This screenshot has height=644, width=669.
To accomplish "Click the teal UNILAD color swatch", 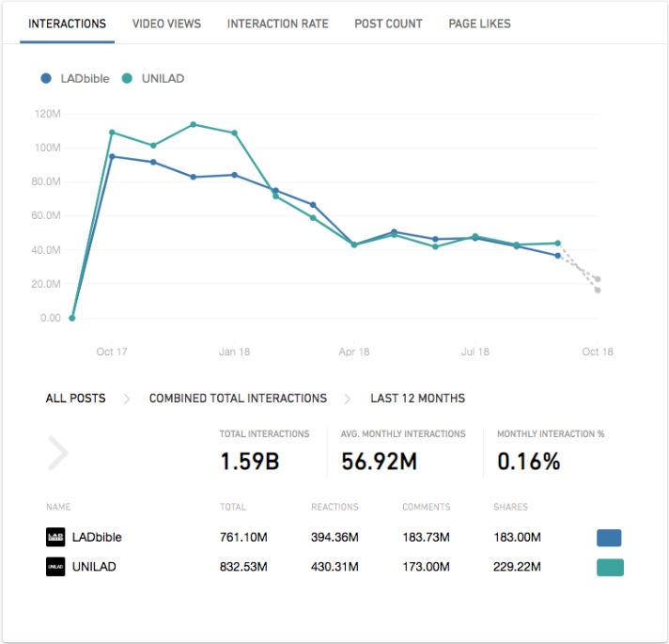I will (x=609, y=567).
